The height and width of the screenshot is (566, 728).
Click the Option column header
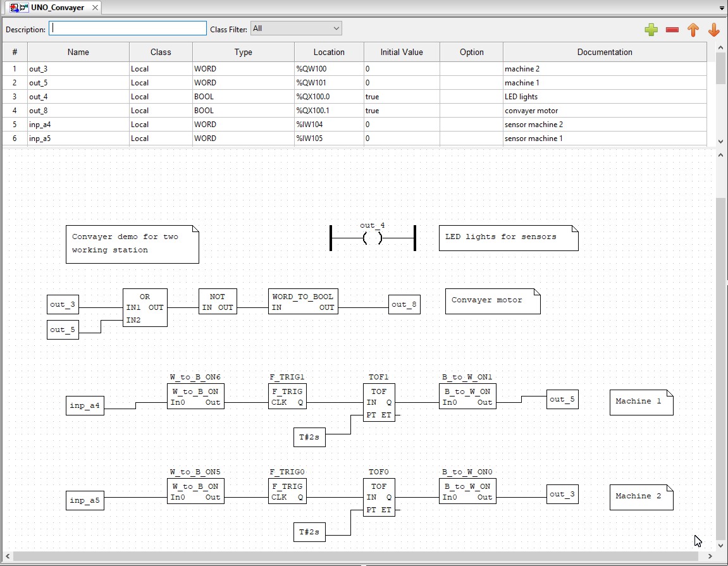click(x=472, y=52)
